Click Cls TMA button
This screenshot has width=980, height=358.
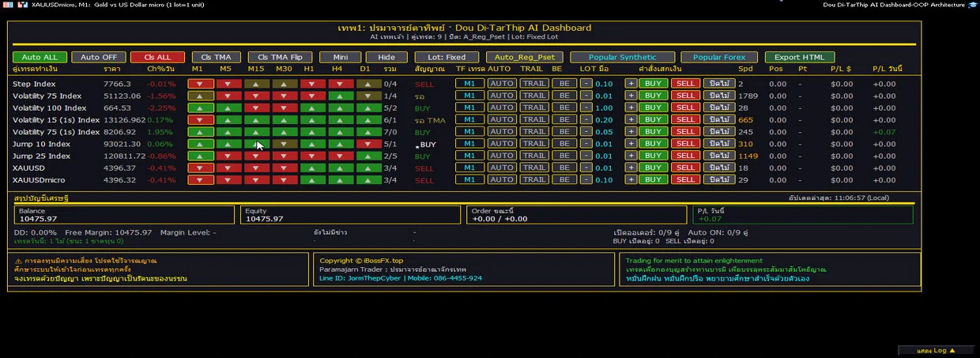(217, 57)
